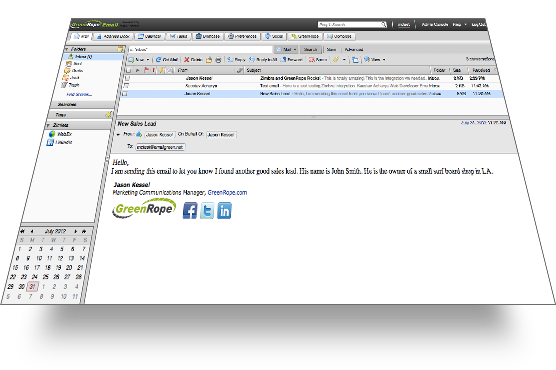
Task: Go to previous month in mini calendar
Action: [32, 231]
